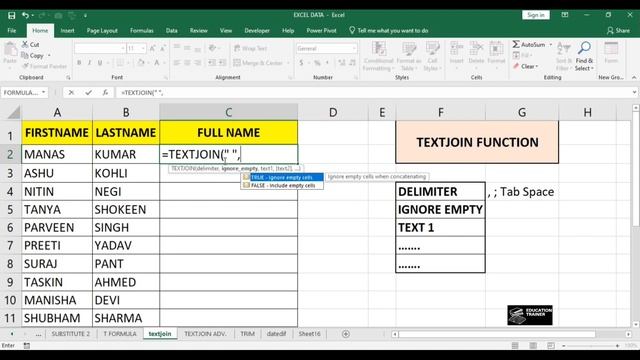Image resolution: width=640 pixels, height=360 pixels.
Task: Expand the AutoSum dropdown arrow
Action: (x=551, y=44)
